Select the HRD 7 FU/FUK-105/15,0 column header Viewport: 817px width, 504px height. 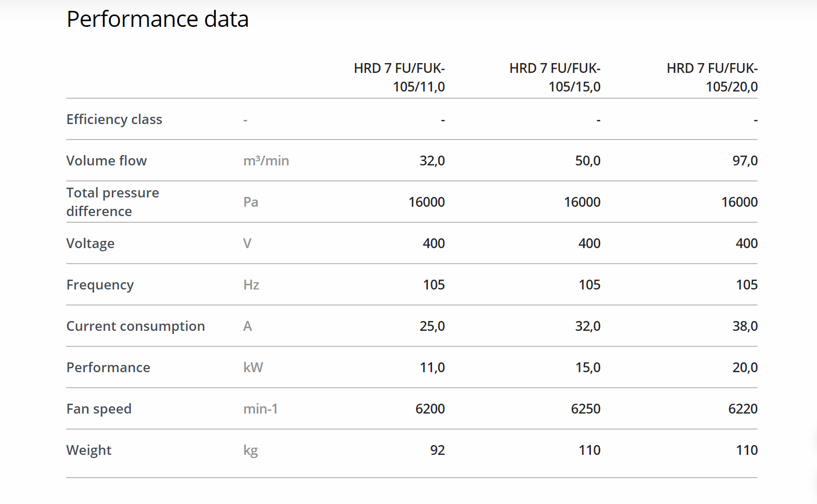coord(555,78)
